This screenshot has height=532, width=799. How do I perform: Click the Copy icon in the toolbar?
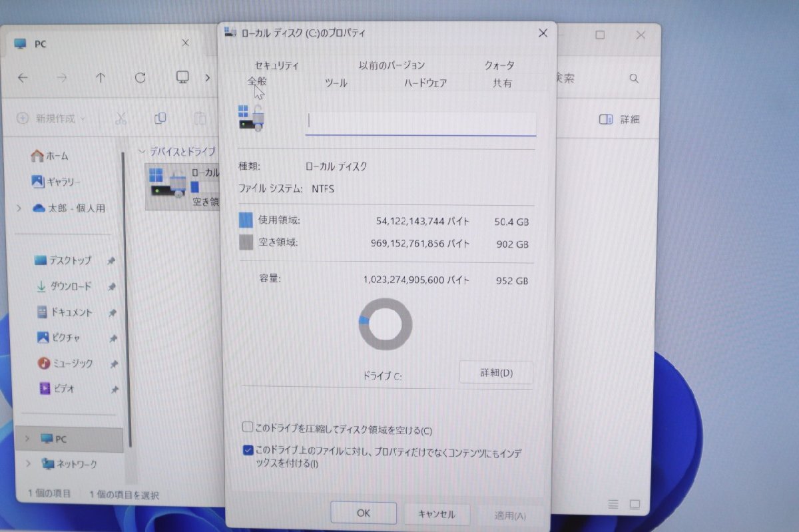160,119
